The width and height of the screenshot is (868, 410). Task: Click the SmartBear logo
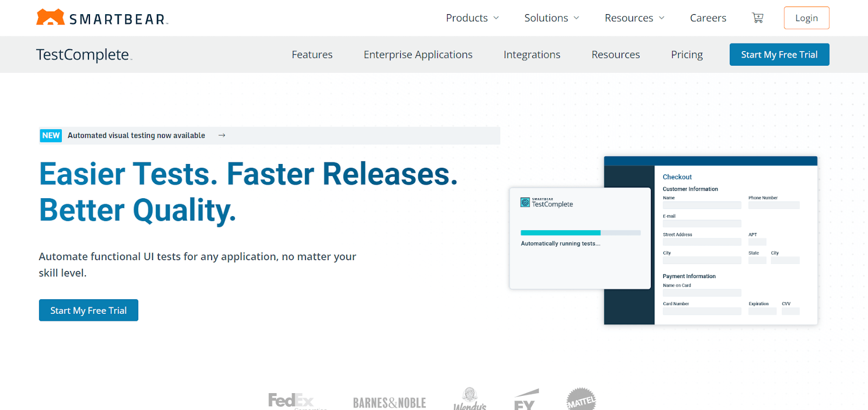point(102,17)
